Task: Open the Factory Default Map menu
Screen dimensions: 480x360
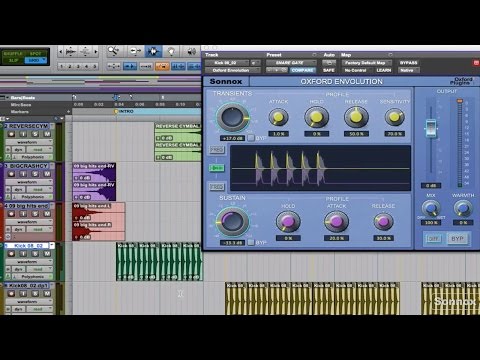Action: coord(366,63)
